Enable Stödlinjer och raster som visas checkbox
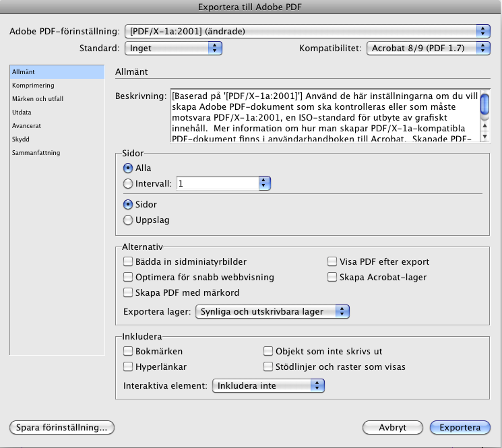 tap(268, 366)
